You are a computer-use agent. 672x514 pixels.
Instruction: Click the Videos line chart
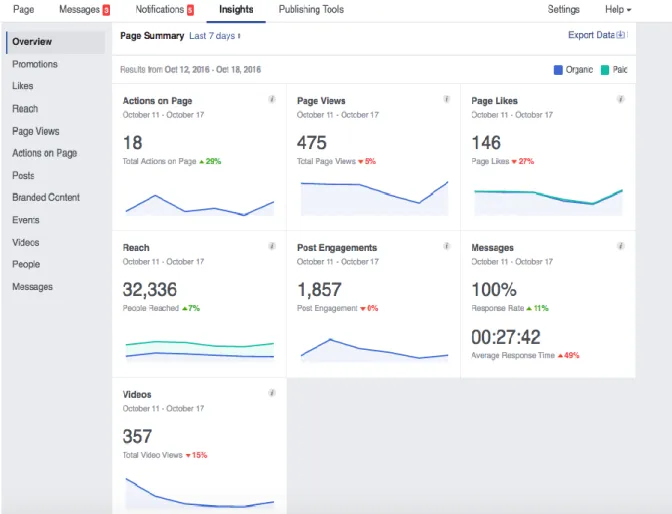point(200,493)
